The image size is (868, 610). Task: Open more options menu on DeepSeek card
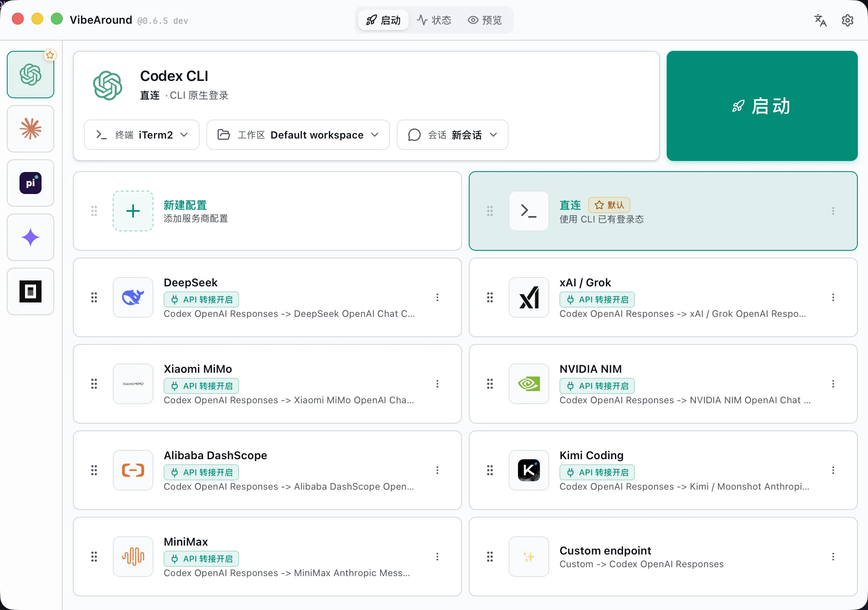(437, 297)
